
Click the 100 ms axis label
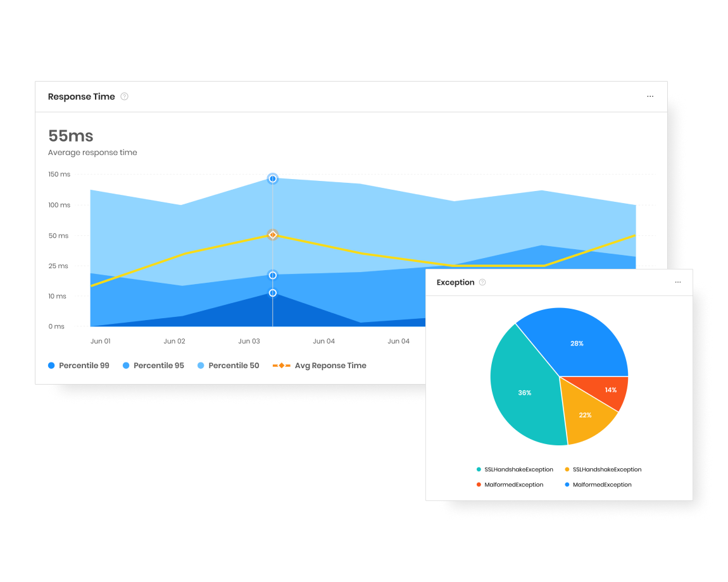59,205
